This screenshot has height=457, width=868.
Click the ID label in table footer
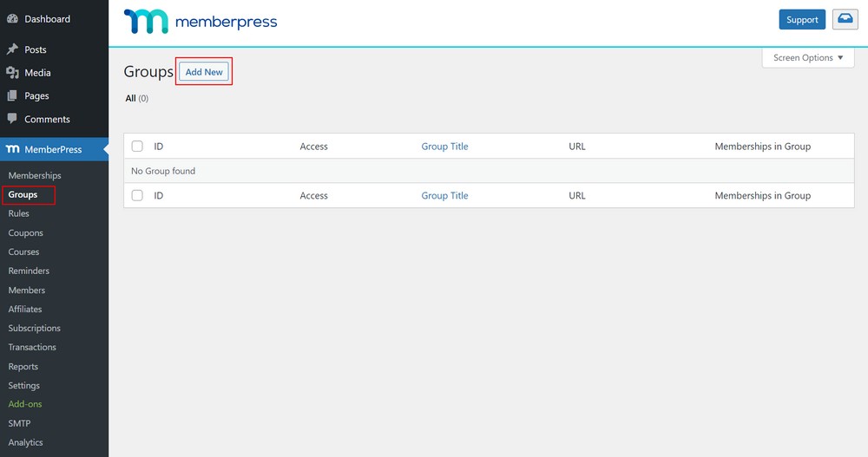(x=158, y=195)
